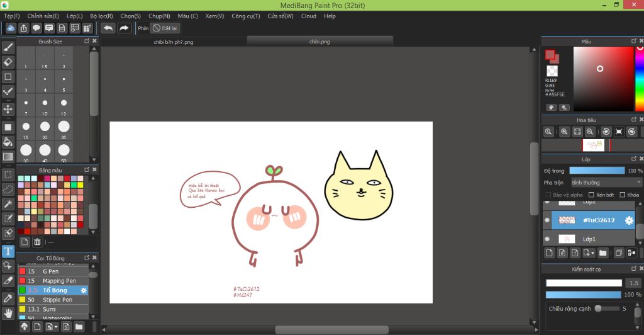Toggle the Khóa checkbox

click(623, 195)
